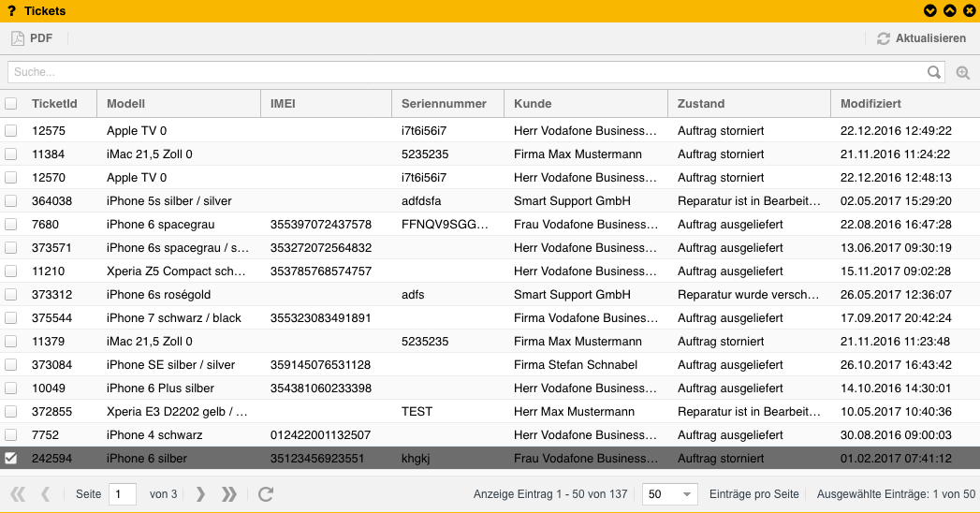The width and height of the screenshot is (980, 513).
Task: Go to the next page arrow
Action: pyautogui.click(x=200, y=494)
